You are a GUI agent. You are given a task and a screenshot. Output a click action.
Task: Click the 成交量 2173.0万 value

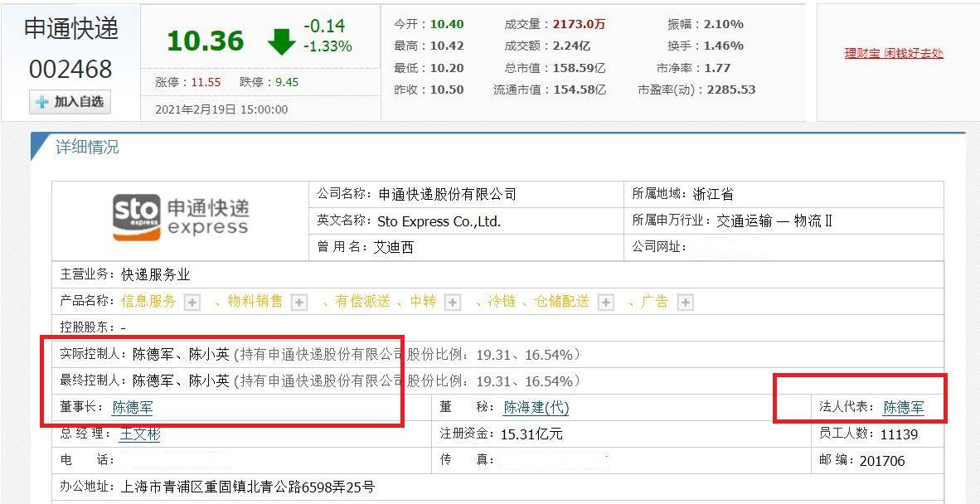point(580,24)
